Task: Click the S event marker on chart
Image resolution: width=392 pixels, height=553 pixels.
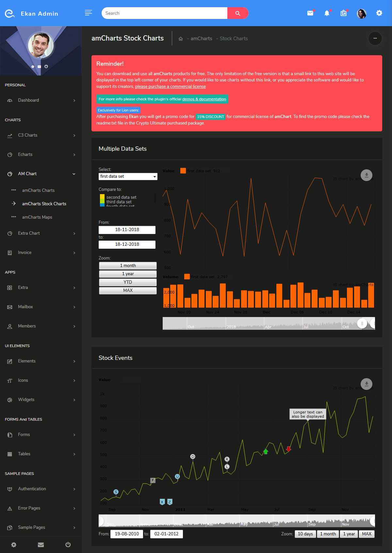Action: pyautogui.click(x=116, y=492)
